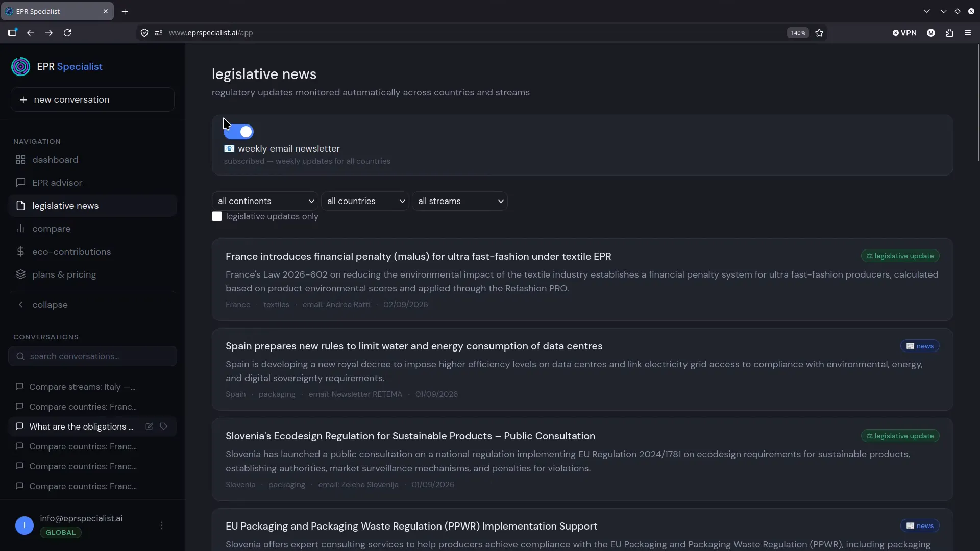
Task: Click the email: Newsletter RETEMA source
Action: tap(355, 394)
